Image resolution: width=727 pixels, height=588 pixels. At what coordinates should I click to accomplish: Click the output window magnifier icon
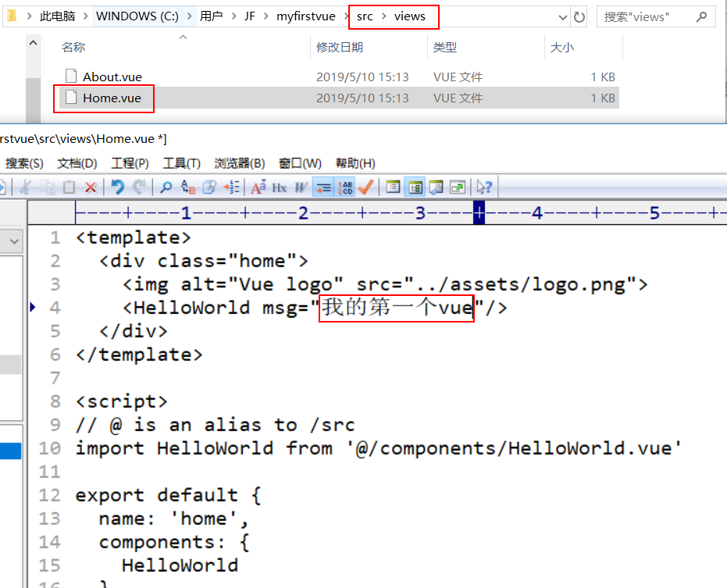(x=437, y=187)
